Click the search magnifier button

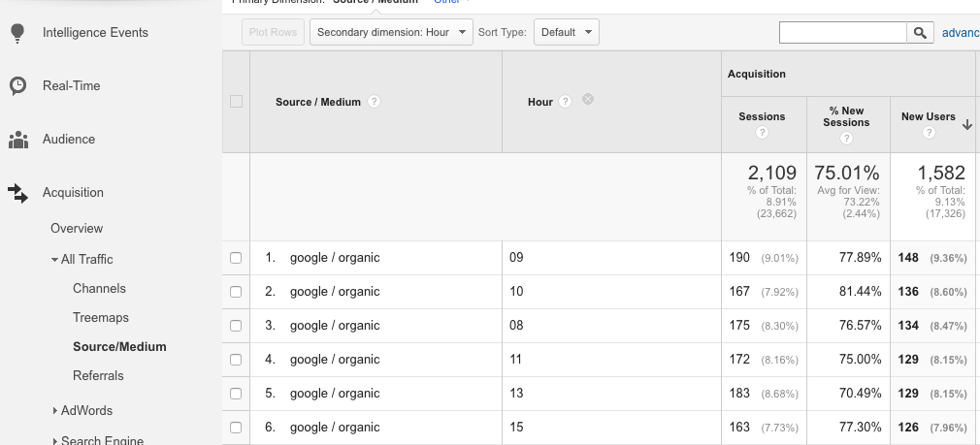point(921,33)
